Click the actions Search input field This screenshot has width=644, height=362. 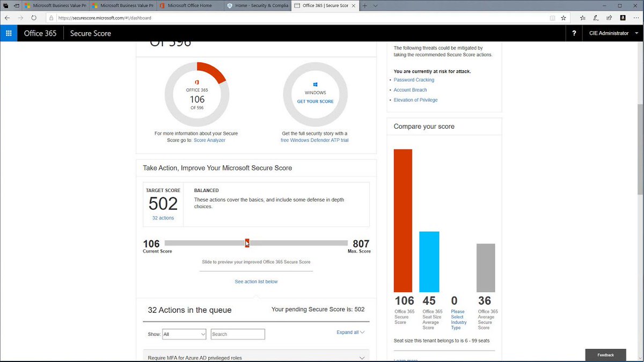pos(238,334)
